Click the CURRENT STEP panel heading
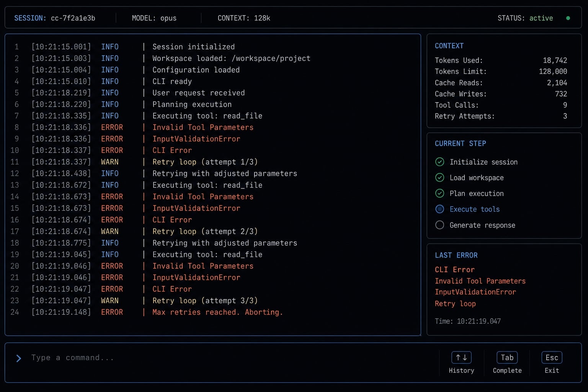 [x=461, y=144]
